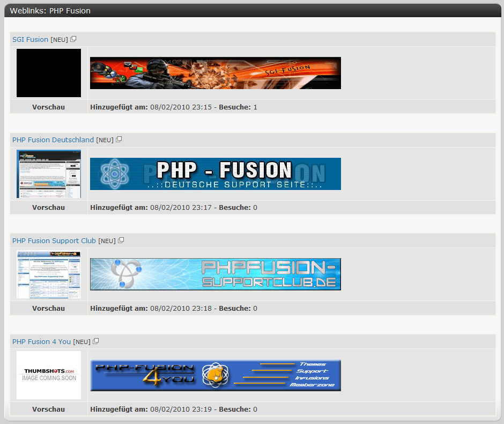Open the SGI Fusion link
This screenshot has width=504, height=424.
click(30, 40)
